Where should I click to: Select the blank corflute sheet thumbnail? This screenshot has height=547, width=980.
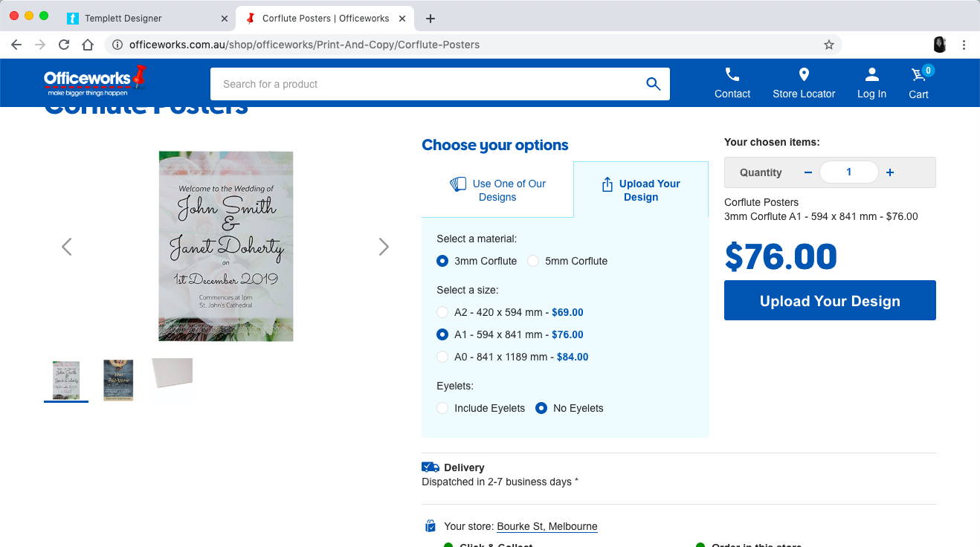click(x=173, y=373)
